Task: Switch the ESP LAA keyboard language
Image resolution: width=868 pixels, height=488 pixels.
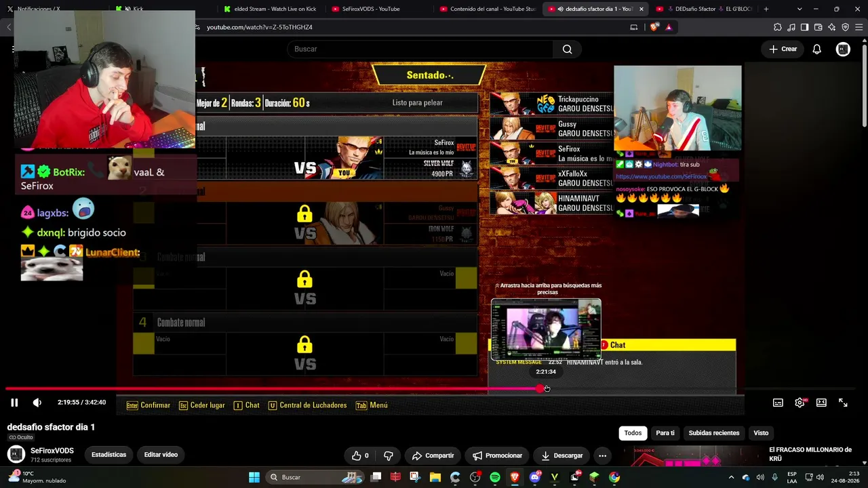Action: (x=792, y=477)
